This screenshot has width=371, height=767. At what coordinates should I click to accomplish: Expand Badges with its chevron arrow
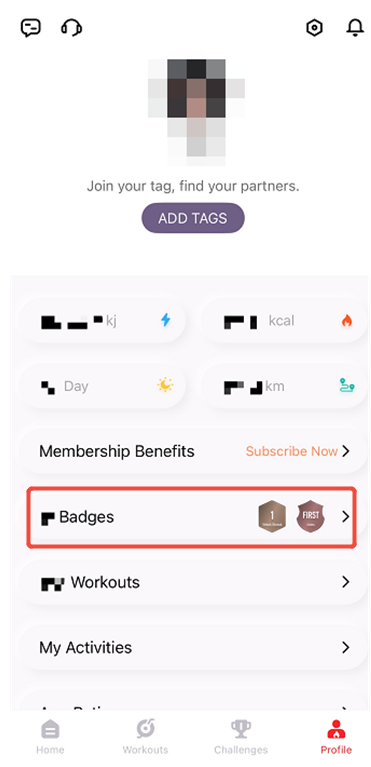point(346,516)
